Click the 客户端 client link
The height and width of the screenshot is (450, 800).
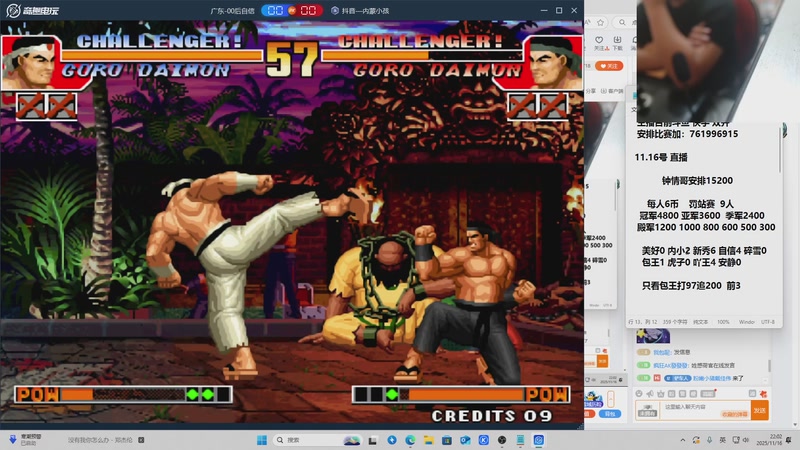click(x=613, y=91)
